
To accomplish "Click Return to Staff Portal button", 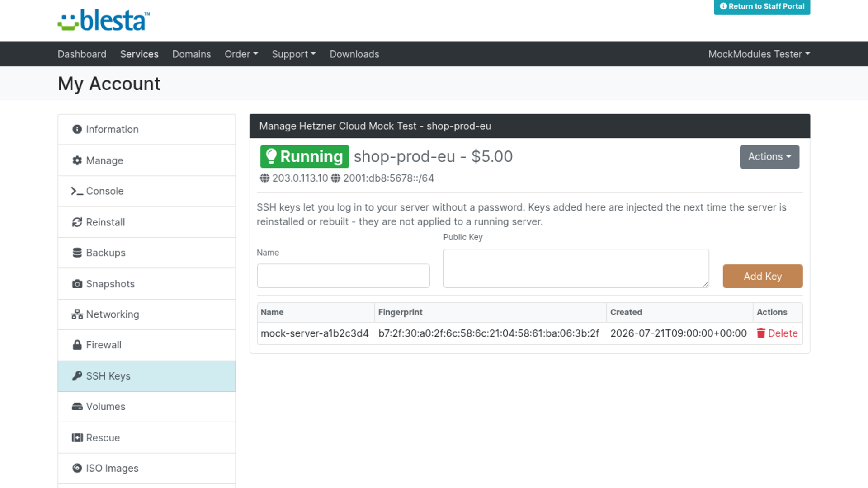I will [x=762, y=6].
